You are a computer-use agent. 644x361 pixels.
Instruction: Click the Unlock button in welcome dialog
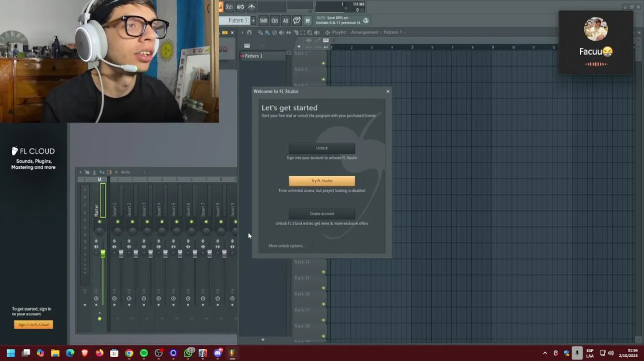click(x=322, y=148)
